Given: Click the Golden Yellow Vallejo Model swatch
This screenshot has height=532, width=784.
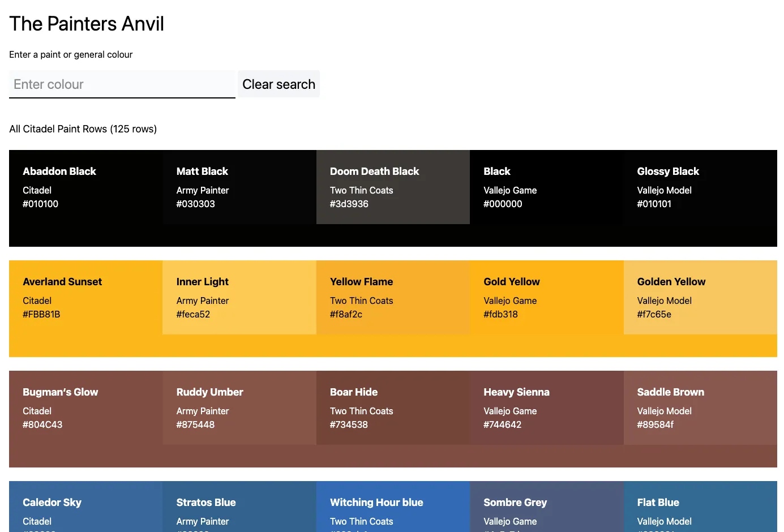Looking at the screenshot, I should click(700, 298).
